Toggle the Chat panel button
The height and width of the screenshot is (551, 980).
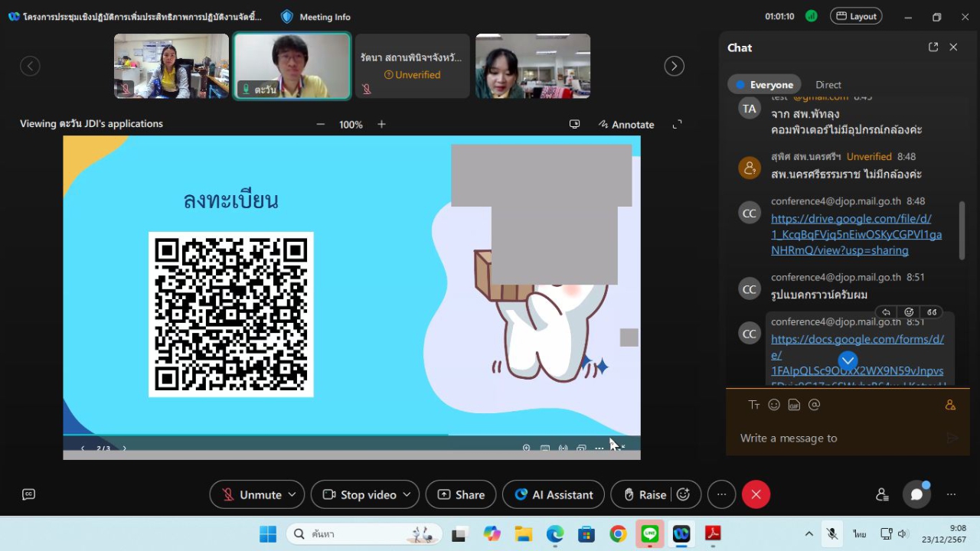click(916, 494)
